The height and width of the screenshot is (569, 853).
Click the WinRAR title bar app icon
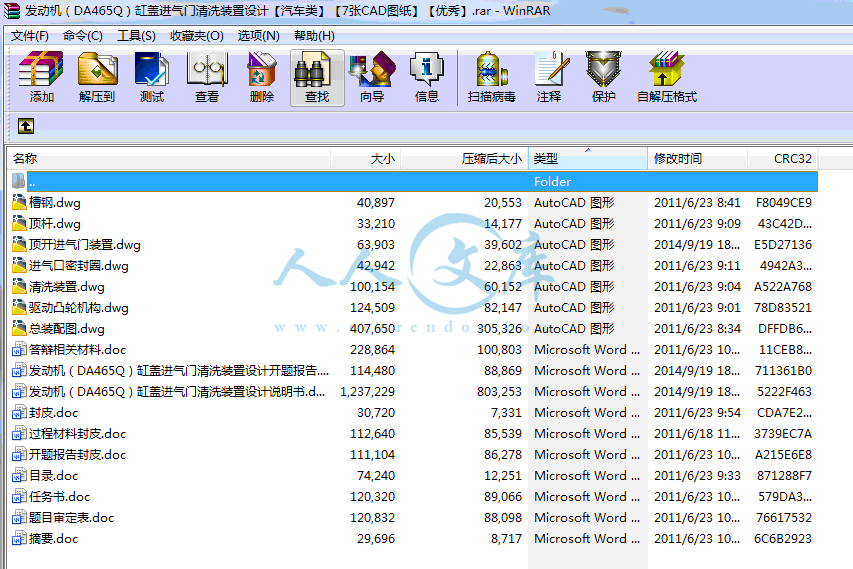coord(11,10)
